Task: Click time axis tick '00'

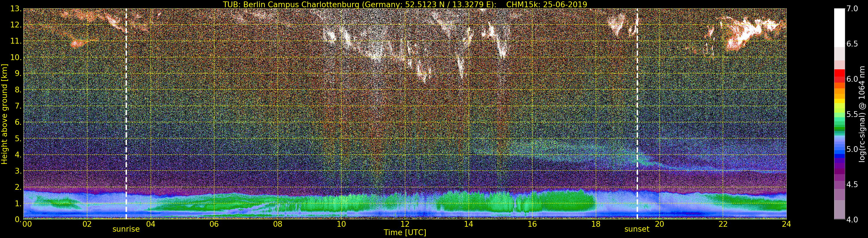Action: pos(27,224)
